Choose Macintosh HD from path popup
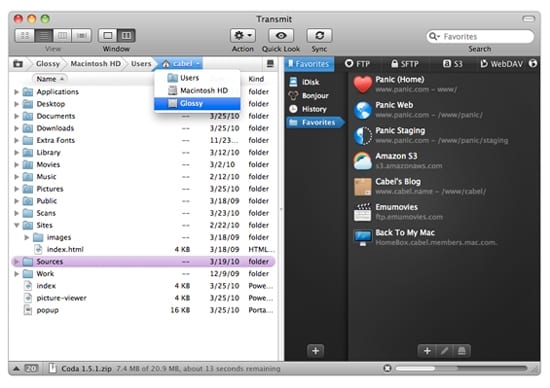The width and height of the screenshot is (550, 388). [197, 91]
